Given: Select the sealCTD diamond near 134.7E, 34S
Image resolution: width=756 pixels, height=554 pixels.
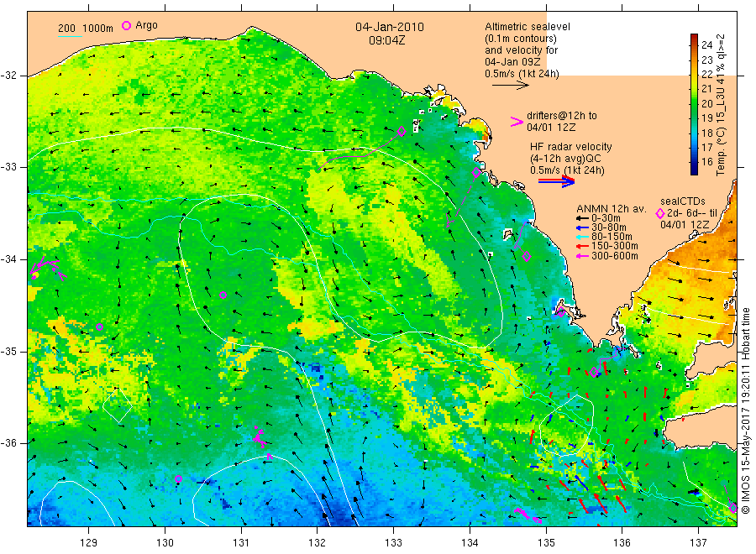Looking at the screenshot, I should (527, 257).
